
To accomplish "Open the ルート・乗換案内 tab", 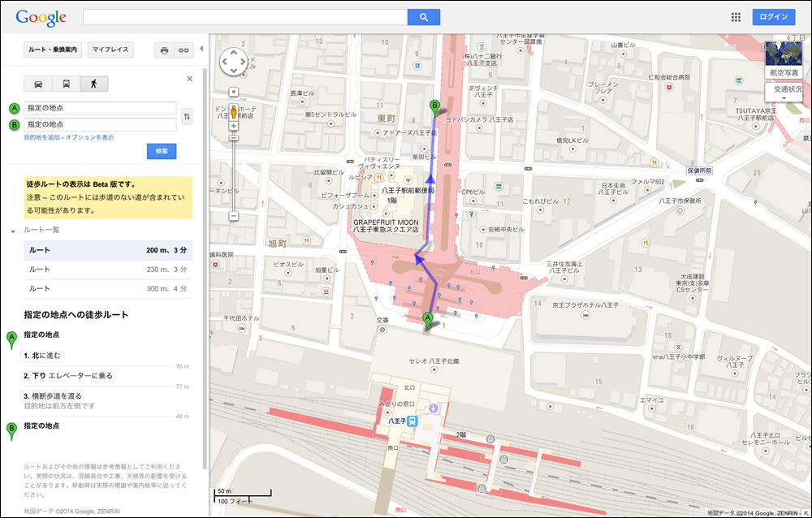I will [x=53, y=50].
